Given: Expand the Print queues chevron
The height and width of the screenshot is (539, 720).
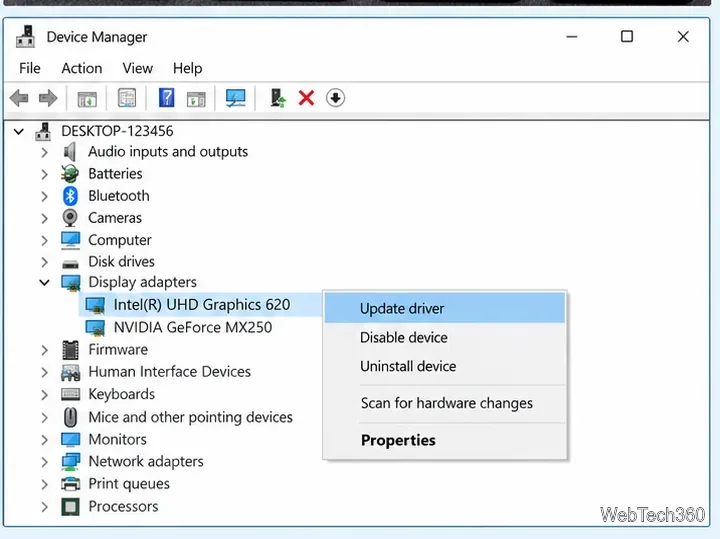Looking at the screenshot, I should (45, 484).
